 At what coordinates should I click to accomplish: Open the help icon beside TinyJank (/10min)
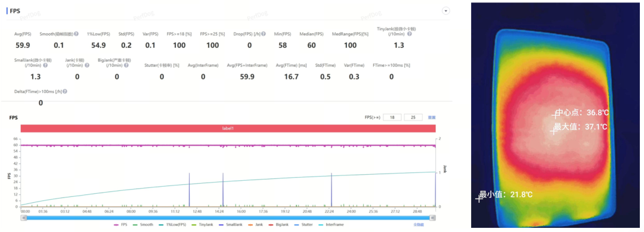pos(409,33)
